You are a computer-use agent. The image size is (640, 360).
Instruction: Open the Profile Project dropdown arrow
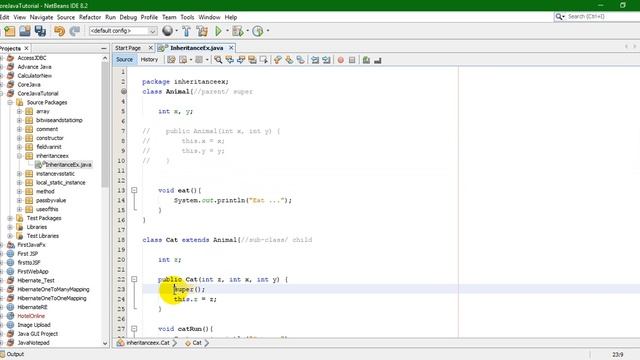click(x=268, y=31)
